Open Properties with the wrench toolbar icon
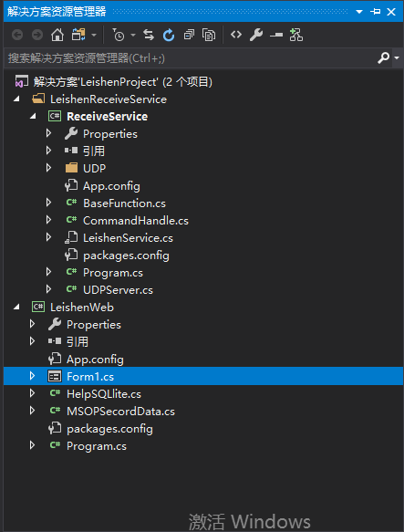 click(256, 35)
